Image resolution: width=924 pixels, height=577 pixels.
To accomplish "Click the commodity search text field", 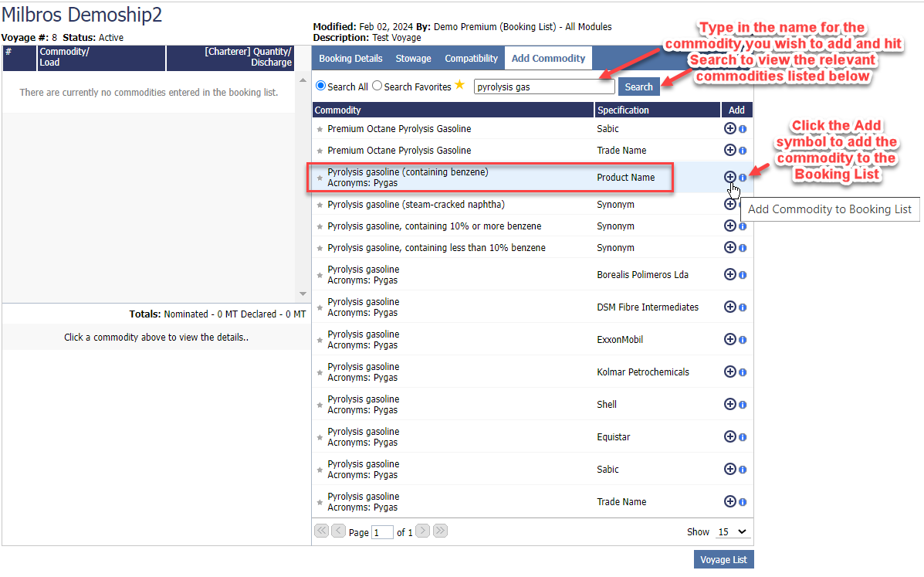I will (x=543, y=87).
